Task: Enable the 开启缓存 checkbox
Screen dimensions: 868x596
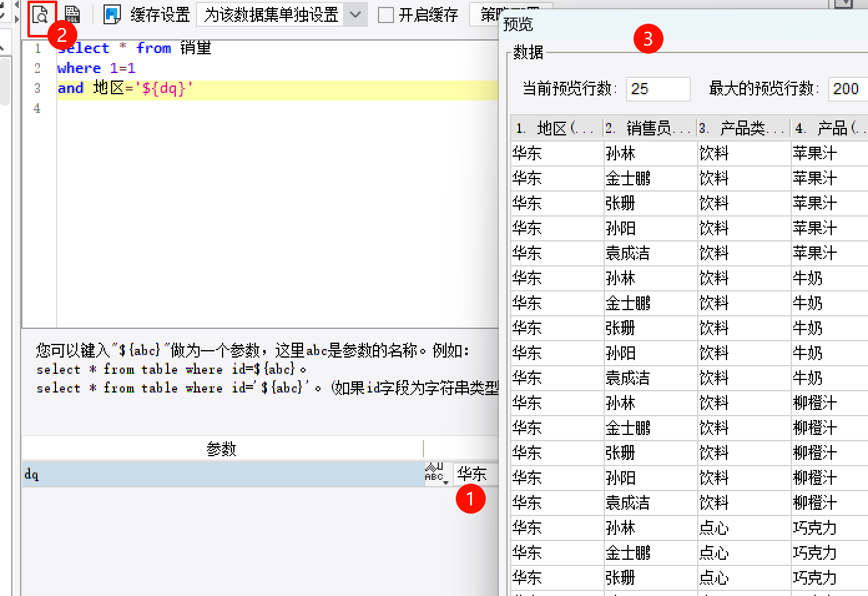Action: click(x=386, y=15)
